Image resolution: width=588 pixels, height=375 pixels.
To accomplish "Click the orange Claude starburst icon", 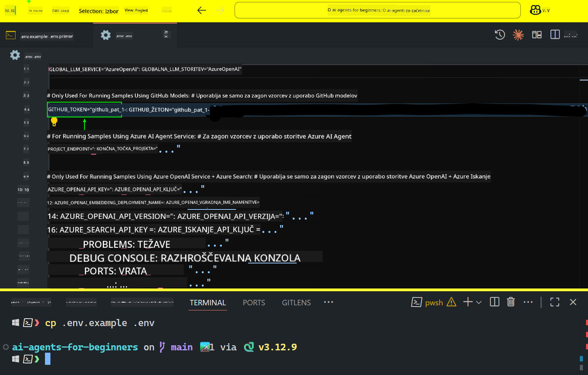I will coord(518,35).
